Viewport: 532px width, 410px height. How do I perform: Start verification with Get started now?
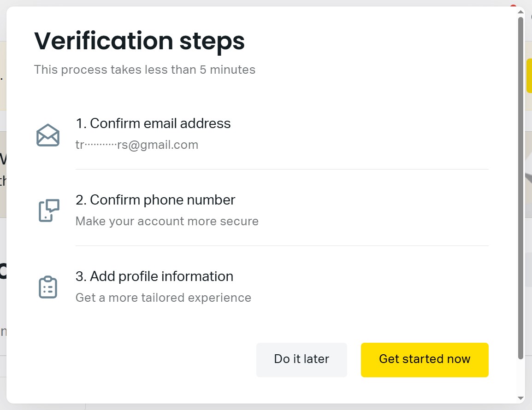pyautogui.click(x=424, y=360)
